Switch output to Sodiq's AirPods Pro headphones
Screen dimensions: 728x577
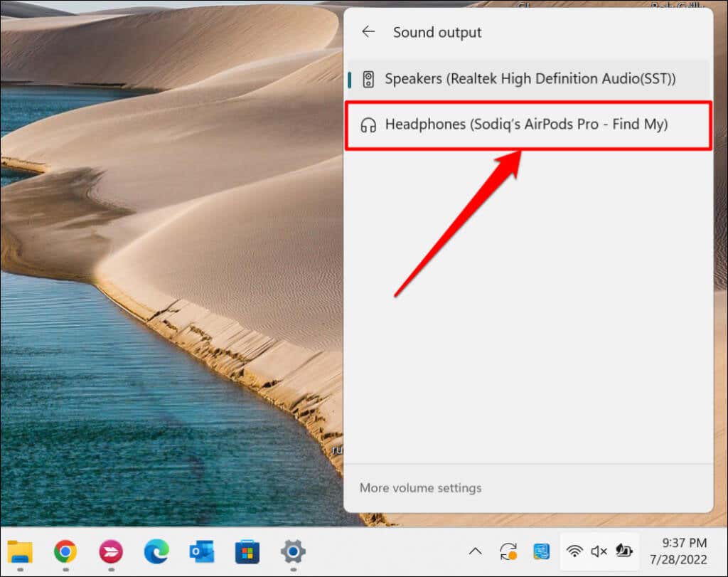[528, 125]
